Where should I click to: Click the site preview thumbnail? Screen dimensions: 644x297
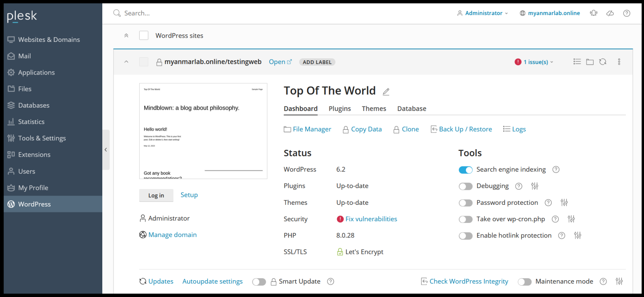tap(203, 131)
